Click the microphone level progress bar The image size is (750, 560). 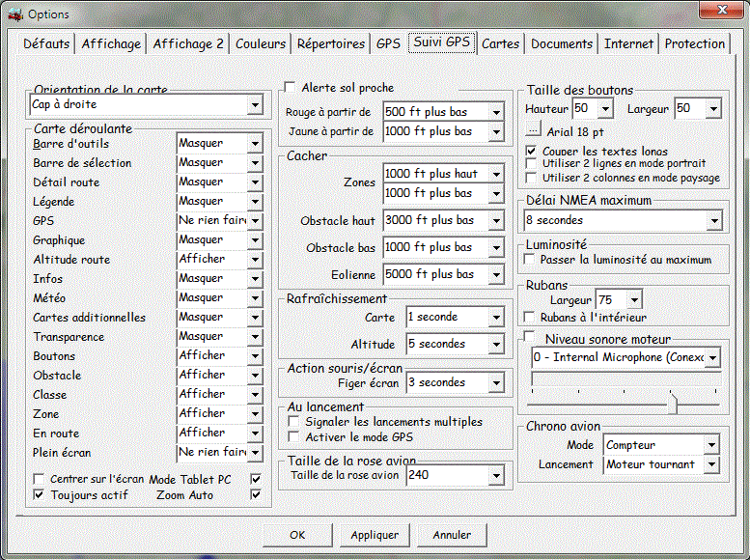[626, 379]
